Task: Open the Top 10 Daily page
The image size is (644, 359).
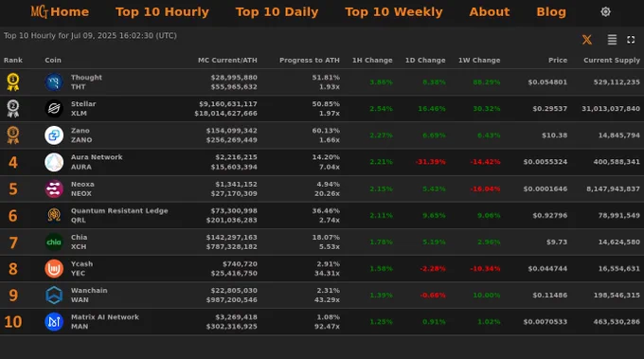Action: coord(277,12)
